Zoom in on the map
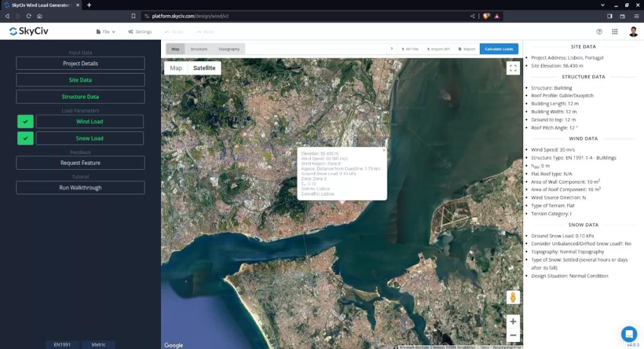This screenshot has width=644, height=349. pos(513,321)
